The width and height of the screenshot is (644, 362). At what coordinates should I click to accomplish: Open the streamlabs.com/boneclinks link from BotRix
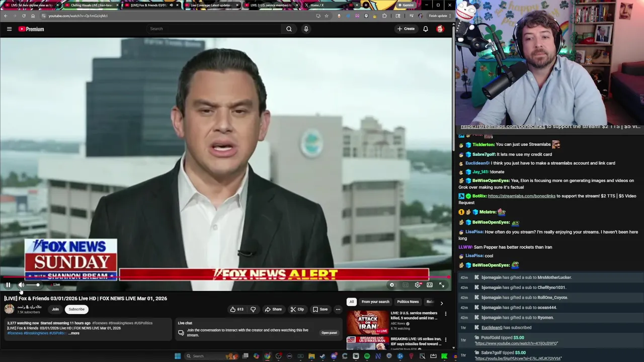pyautogui.click(x=522, y=196)
